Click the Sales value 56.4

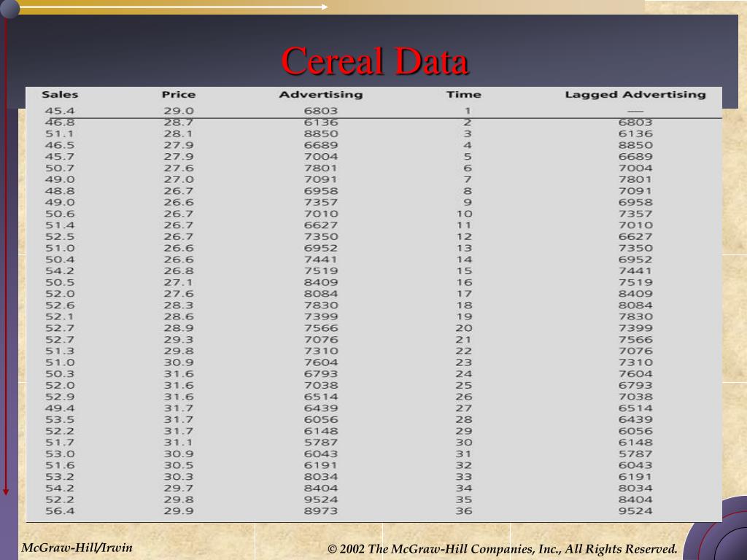point(60,511)
